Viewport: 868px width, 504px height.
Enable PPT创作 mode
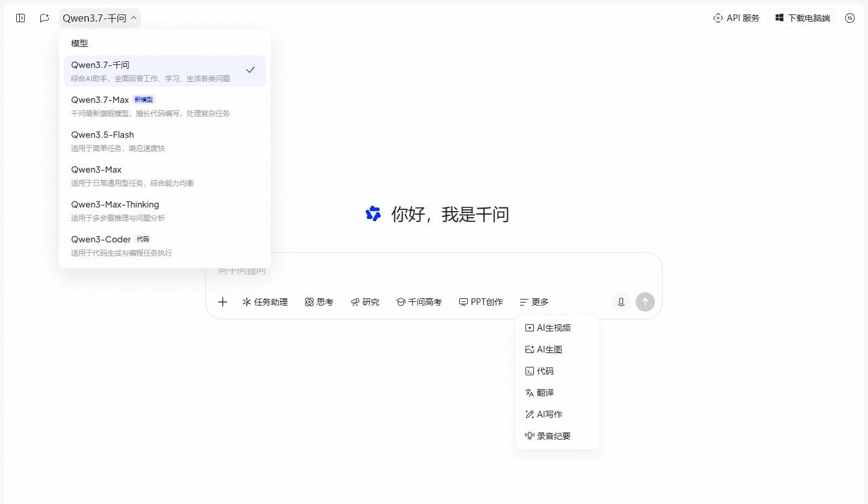point(481,302)
